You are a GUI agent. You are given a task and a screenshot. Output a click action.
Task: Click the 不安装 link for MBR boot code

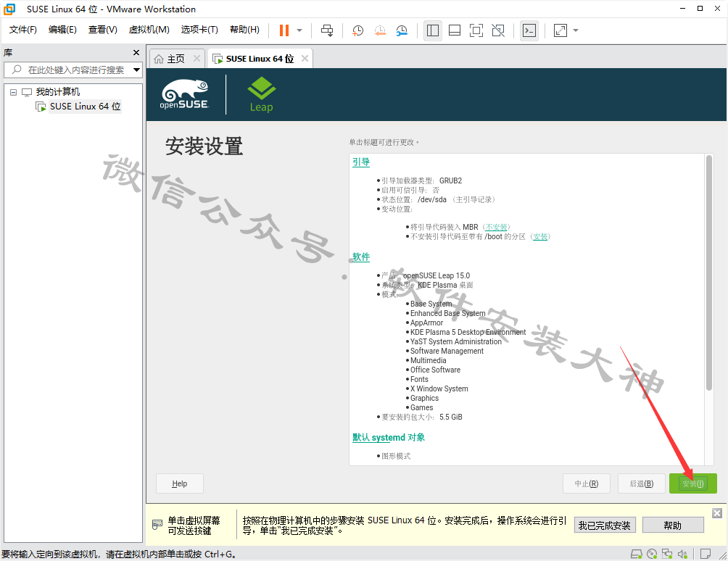496,227
